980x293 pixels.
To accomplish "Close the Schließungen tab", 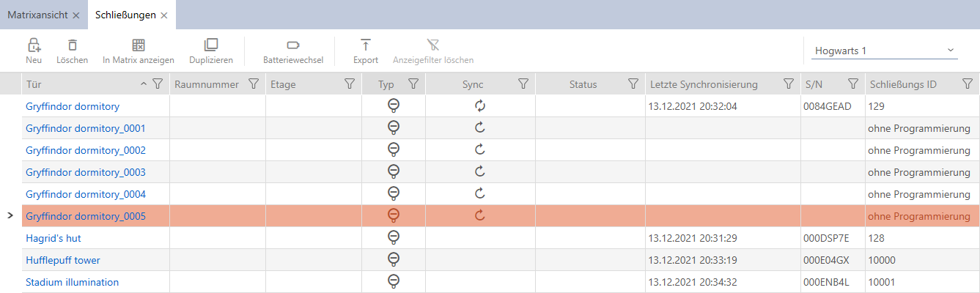I will [164, 15].
